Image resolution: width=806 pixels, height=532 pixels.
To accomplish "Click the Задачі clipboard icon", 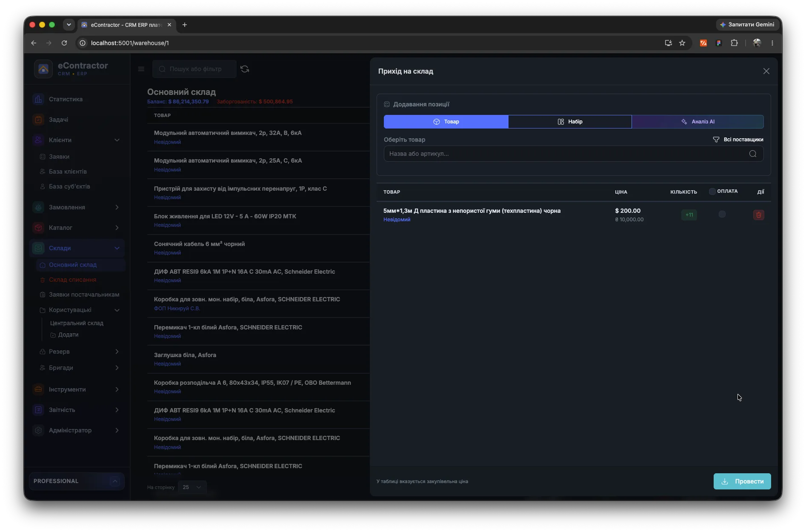I will point(38,120).
